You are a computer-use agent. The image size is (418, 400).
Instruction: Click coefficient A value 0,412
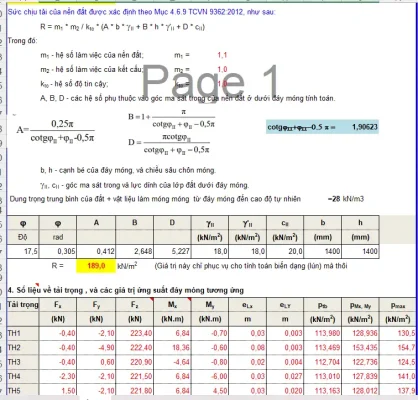click(x=96, y=251)
